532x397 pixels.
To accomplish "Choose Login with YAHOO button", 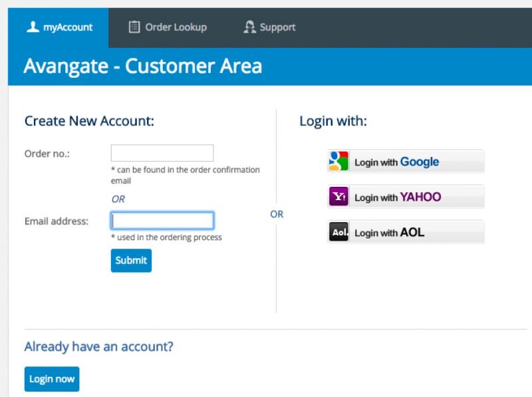I will [x=406, y=196].
